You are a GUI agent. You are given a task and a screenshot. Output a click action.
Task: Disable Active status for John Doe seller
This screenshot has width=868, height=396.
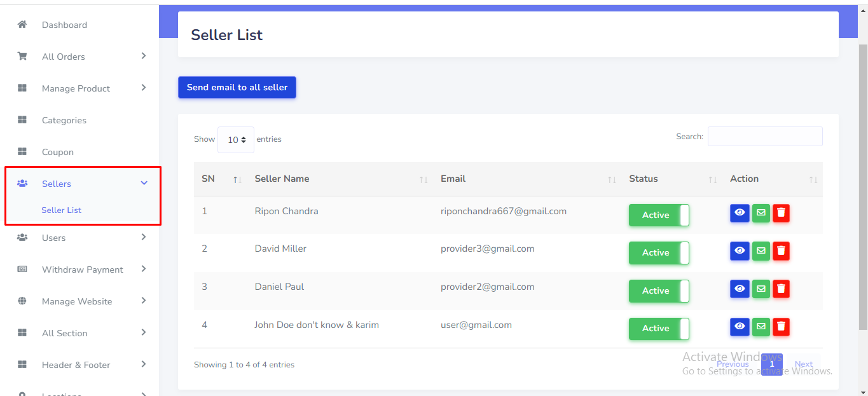tap(659, 329)
